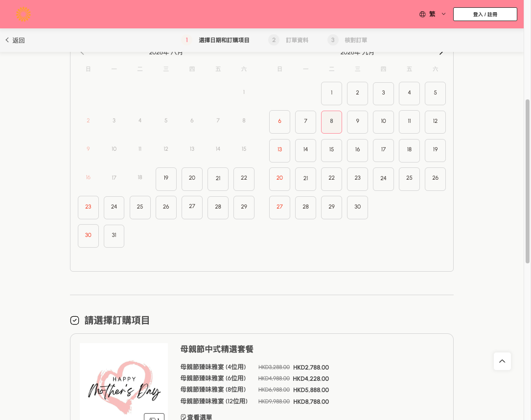This screenshot has height=420, width=531.
Task: Select September 30 date
Action: 358,207
